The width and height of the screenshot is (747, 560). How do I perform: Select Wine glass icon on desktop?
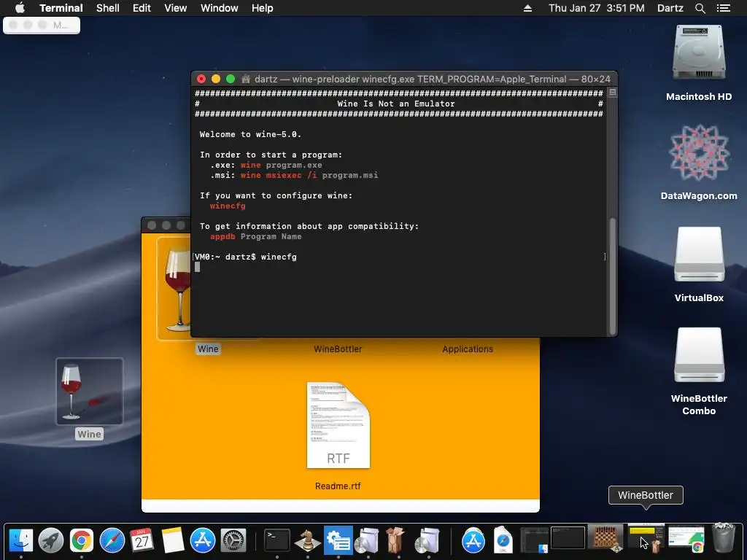point(90,392)
